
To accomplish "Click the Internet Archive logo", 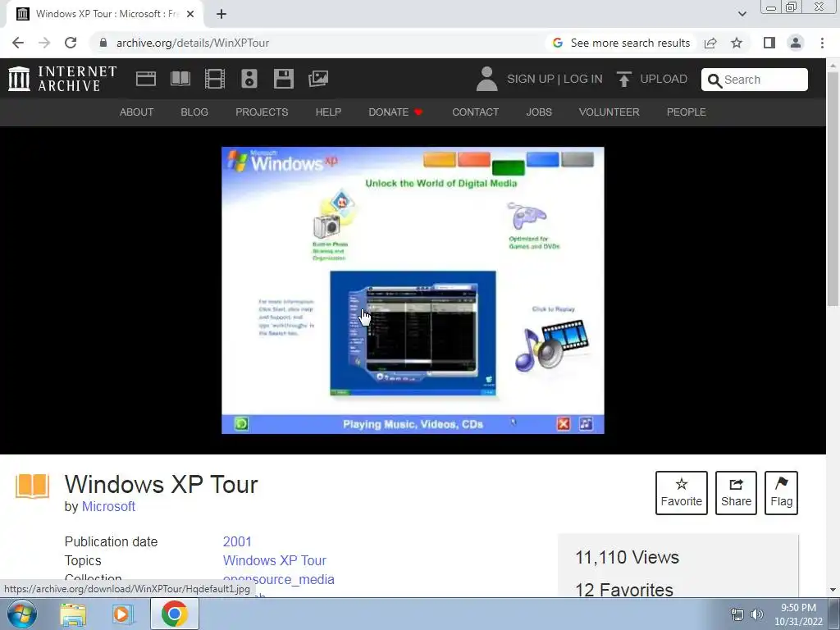I will click(x=62, y=79).
